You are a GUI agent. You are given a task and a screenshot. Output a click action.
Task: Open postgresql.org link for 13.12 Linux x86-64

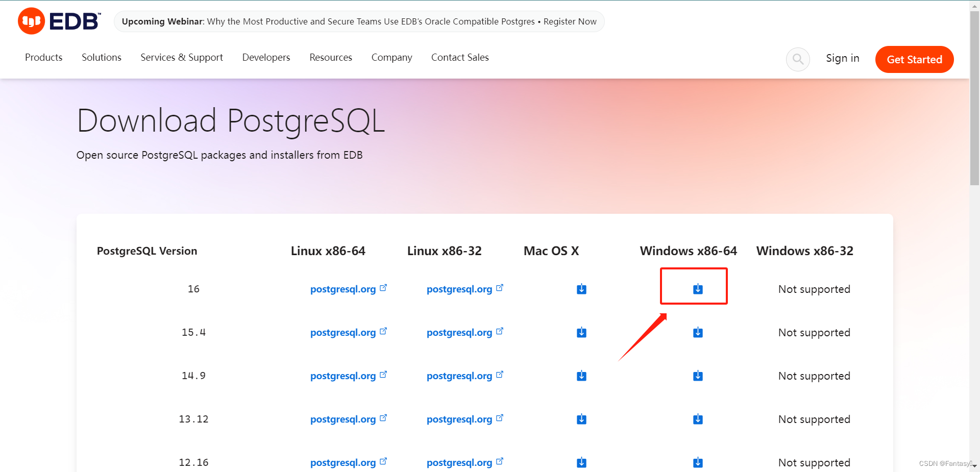[x=349, y=419]
